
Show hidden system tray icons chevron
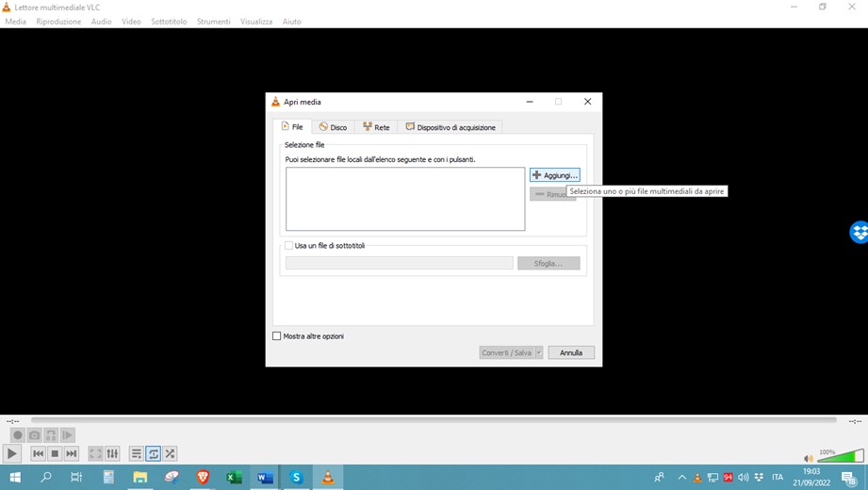(681, 478)
